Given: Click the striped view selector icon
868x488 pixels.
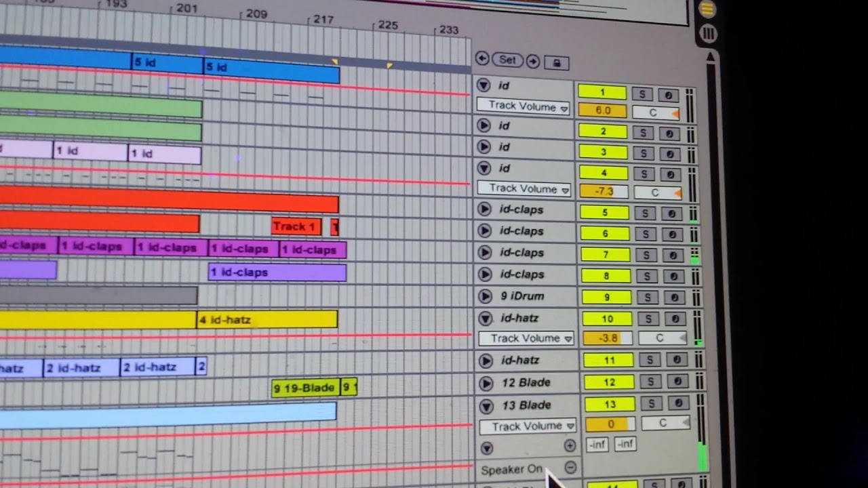Looking at the screenshot, I should coord(708,33).
